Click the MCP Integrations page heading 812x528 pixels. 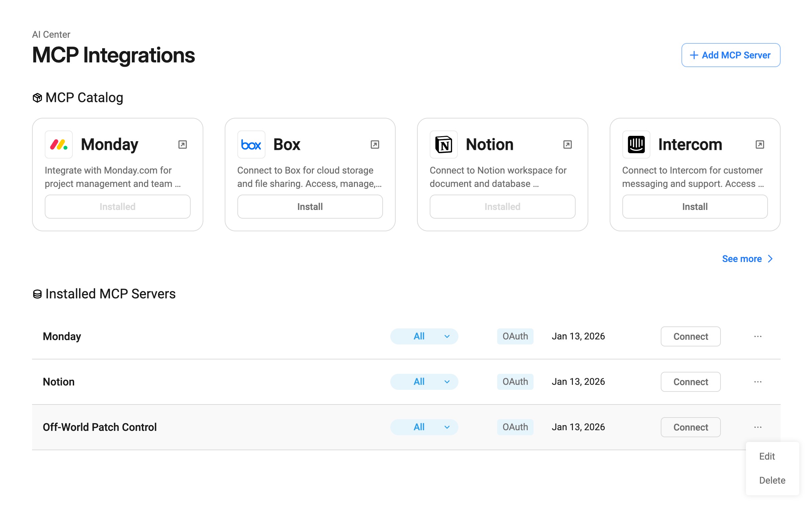pos(114,55)
